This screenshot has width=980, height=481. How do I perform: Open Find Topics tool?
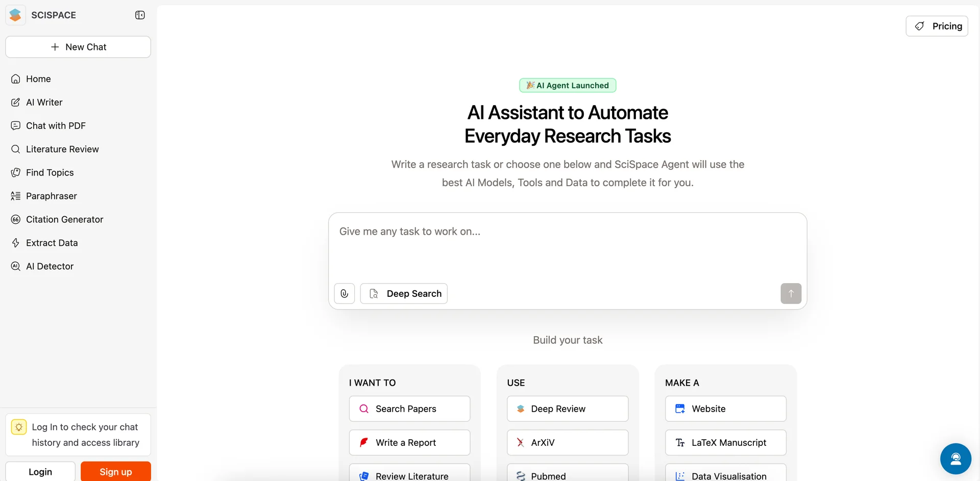click(x=78, y=173)
